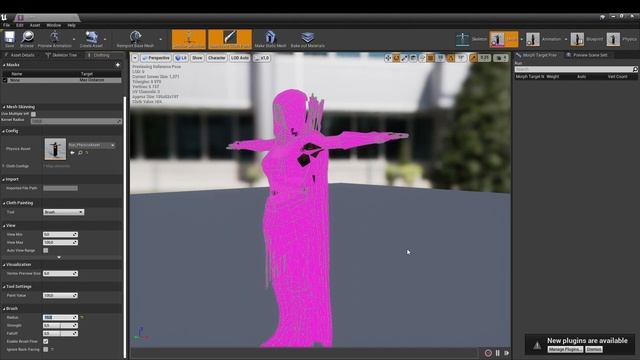
Task: Switch to Animation editor mode
Action: point(543,39)
